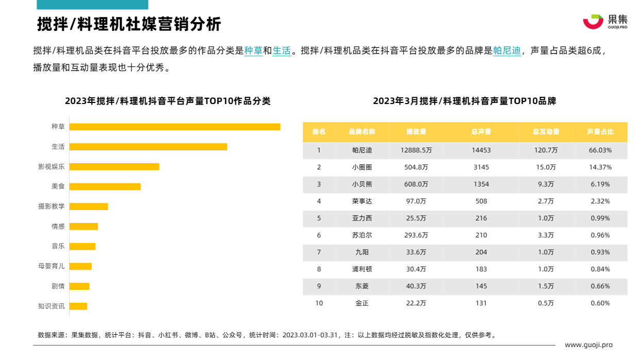Click the slide title 搅拌/料理机社媒营销分析
Image resolution: width=644 pixels, height=362 pixels.
click(x=129, y=24)
